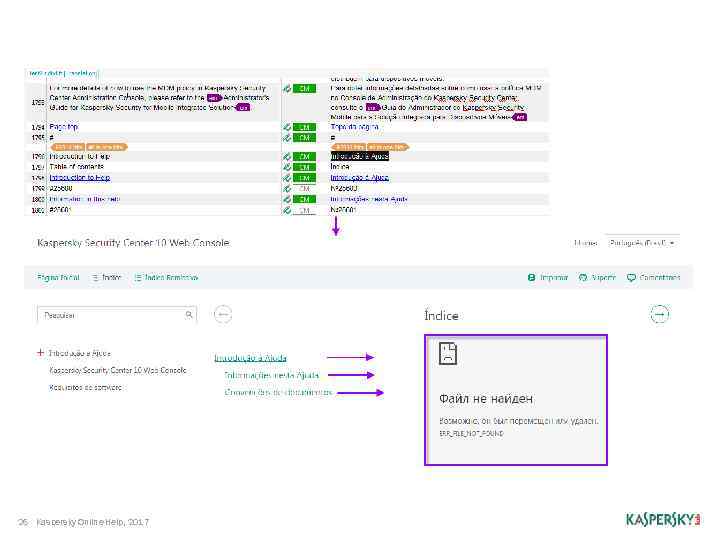Open 'Introdução à Ajuda' target link in table
720x540 pixels.
tap(360, 178)
